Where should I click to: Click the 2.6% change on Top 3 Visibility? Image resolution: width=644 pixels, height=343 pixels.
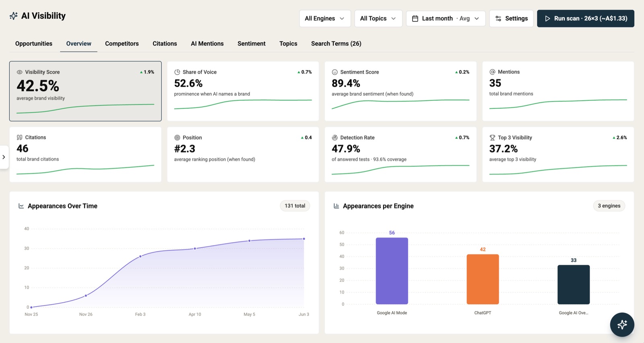tap(620, 137)
